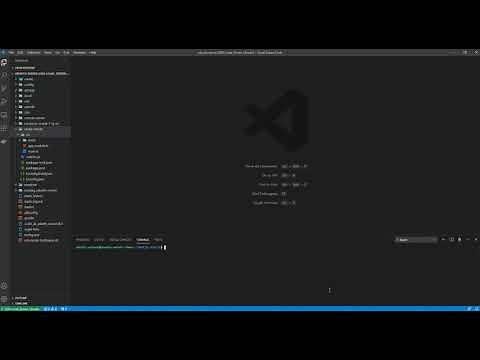
Task: Close the bottom panel
Action: [476, 239]
